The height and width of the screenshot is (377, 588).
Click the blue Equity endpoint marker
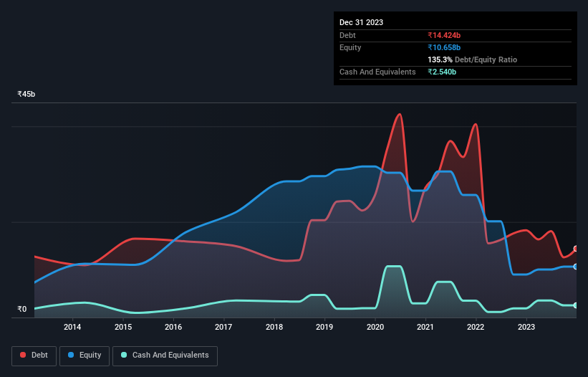[576, 267]
